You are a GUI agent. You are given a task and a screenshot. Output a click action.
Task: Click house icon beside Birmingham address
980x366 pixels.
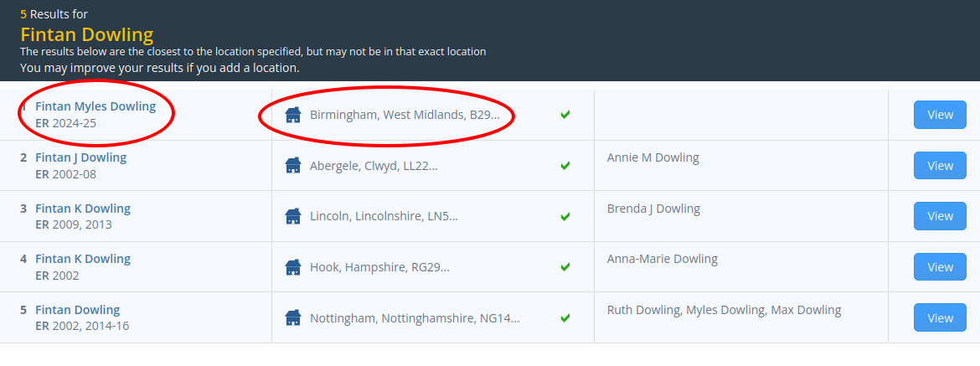292,115
